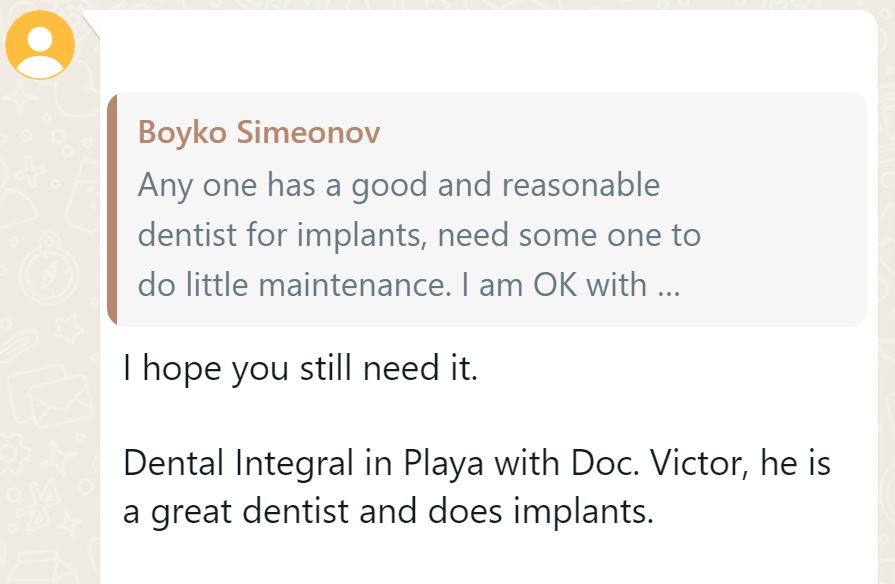This screenshot has width=895, height=584.
Task: Click empty space above the quoted reply
Action: pos(480,50)
